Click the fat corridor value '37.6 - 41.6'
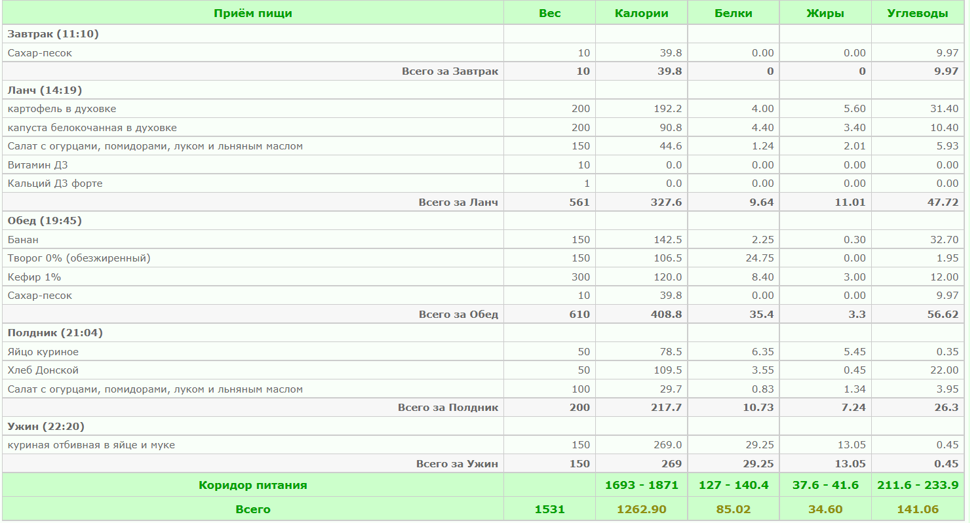 point(825,486)
